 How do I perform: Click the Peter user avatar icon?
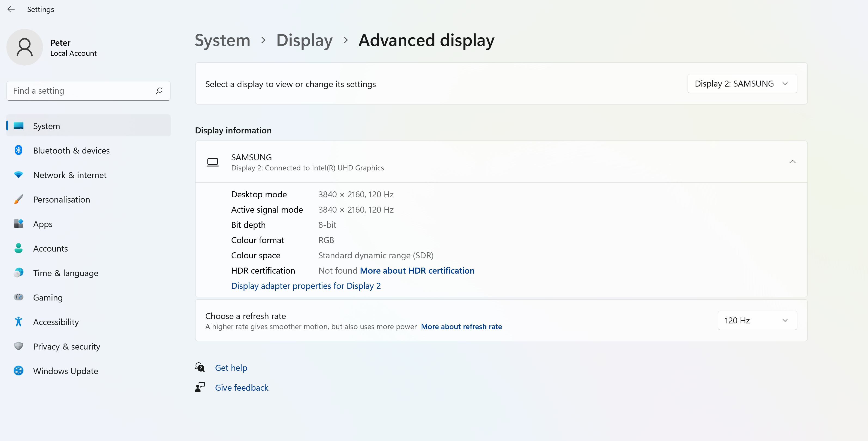pos(25,47)
